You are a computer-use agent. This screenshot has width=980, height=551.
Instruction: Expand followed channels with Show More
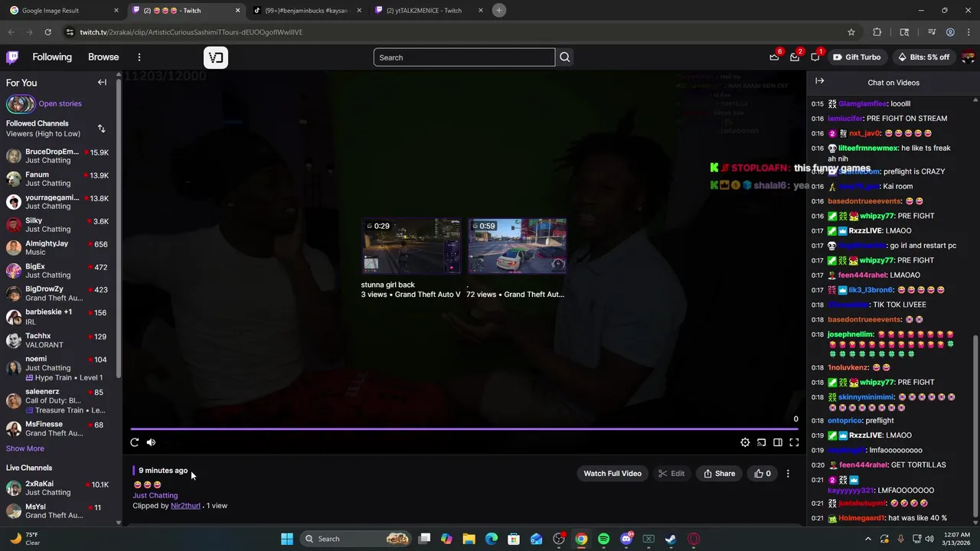25,448
